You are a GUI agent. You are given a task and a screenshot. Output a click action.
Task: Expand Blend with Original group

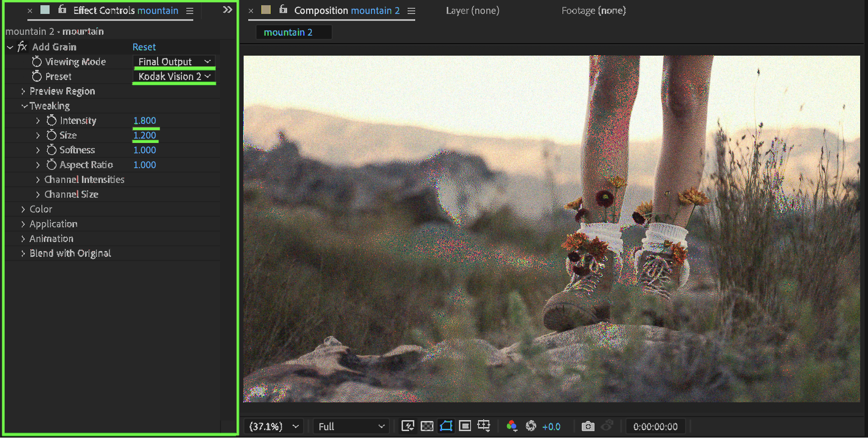23,253
